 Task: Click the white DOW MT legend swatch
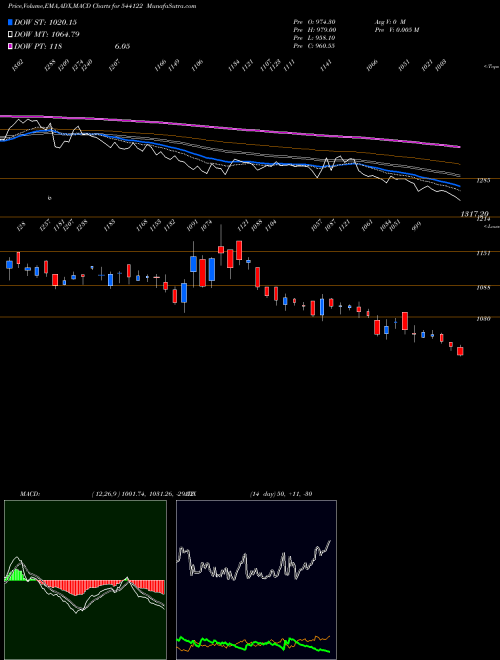(10, 35)
